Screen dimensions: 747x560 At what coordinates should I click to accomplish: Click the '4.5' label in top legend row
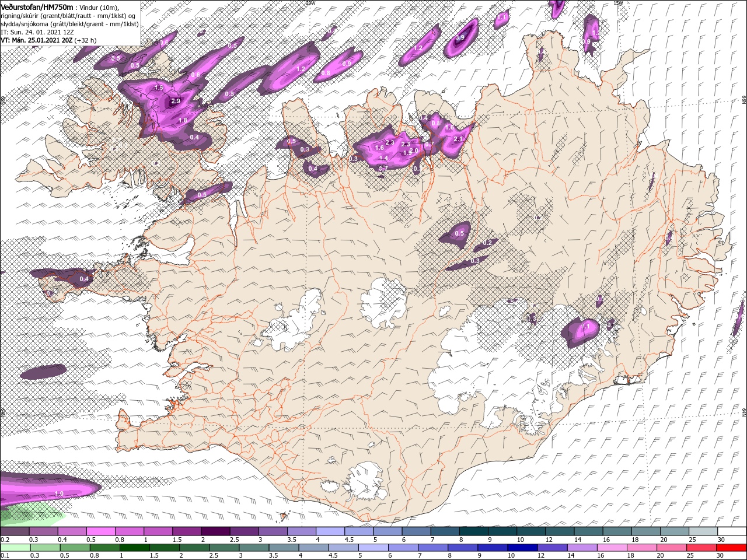point(348,540)
